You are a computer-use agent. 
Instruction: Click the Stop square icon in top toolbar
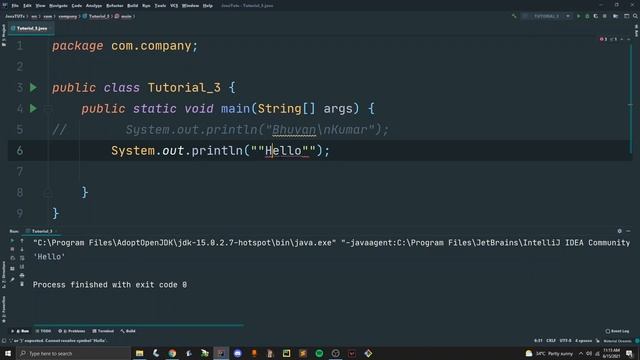605,16
